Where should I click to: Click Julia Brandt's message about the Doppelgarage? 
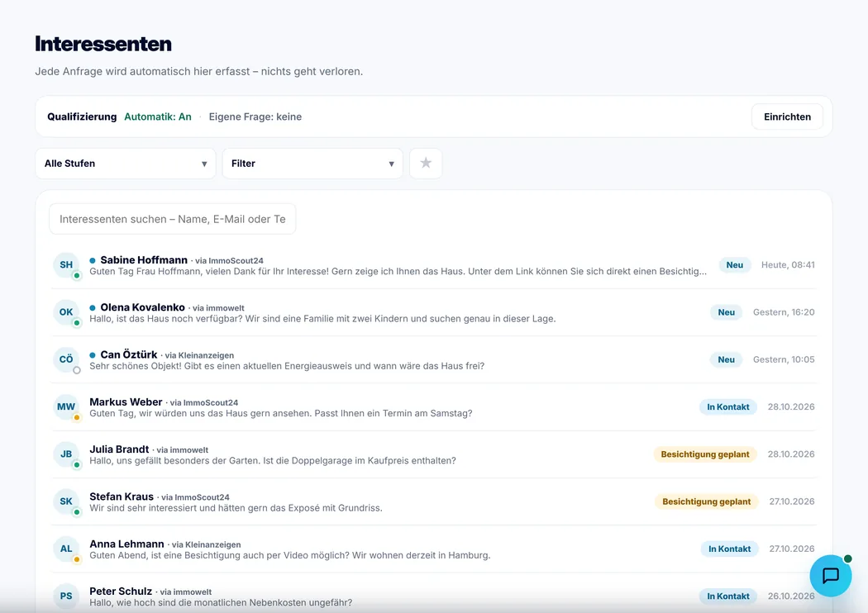click(x=273, y=460)
